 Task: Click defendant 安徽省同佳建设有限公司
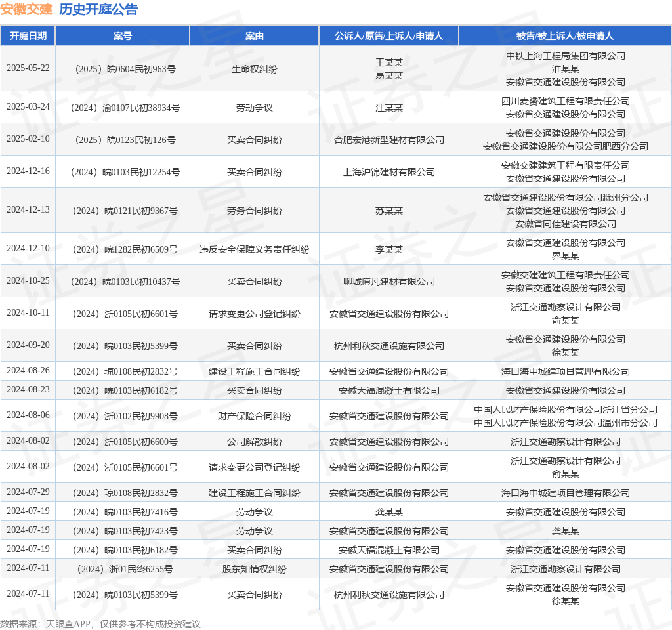565,224
